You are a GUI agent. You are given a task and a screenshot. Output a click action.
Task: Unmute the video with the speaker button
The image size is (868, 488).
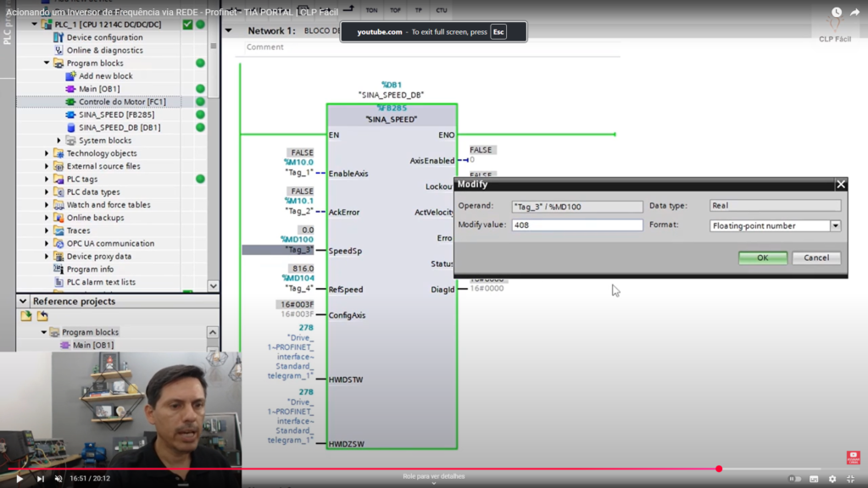(58, 479)
